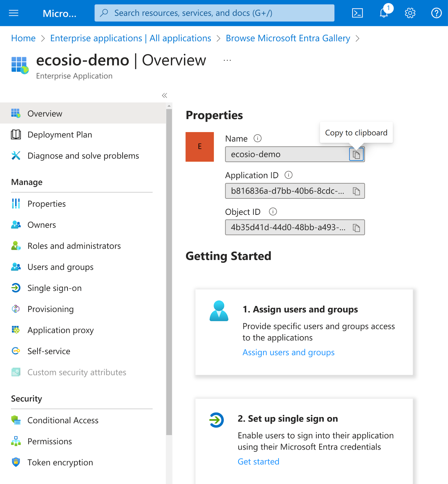Go to Home breadcrumb
The width and height of the screenshot is (448, 484).
click(x=23, y=38)
